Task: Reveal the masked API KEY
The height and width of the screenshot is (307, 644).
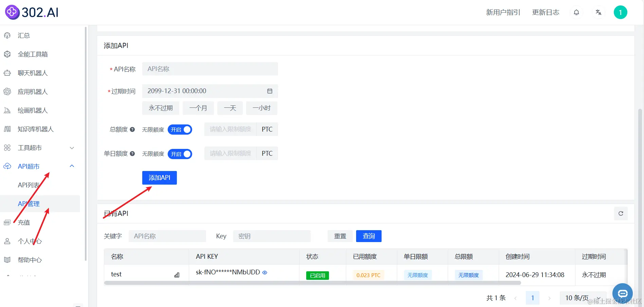Action: tap(265, 272)
